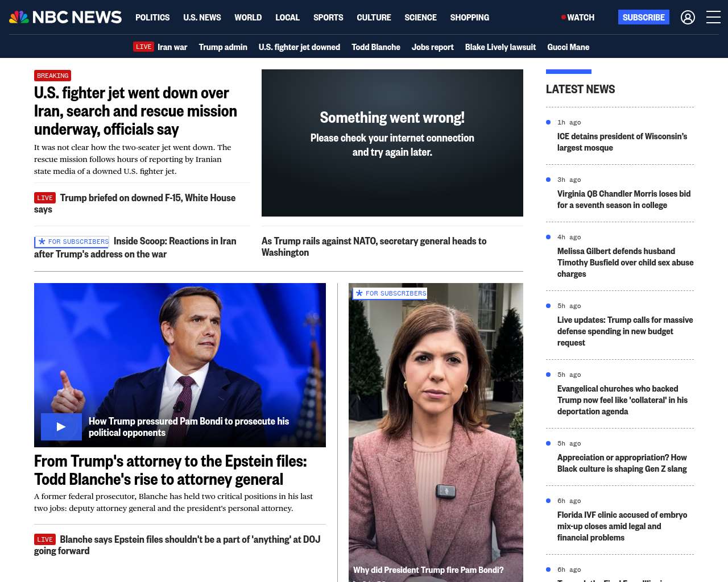Click the BREAKING label badge
The image size is (728, 582).
[52, 76]
